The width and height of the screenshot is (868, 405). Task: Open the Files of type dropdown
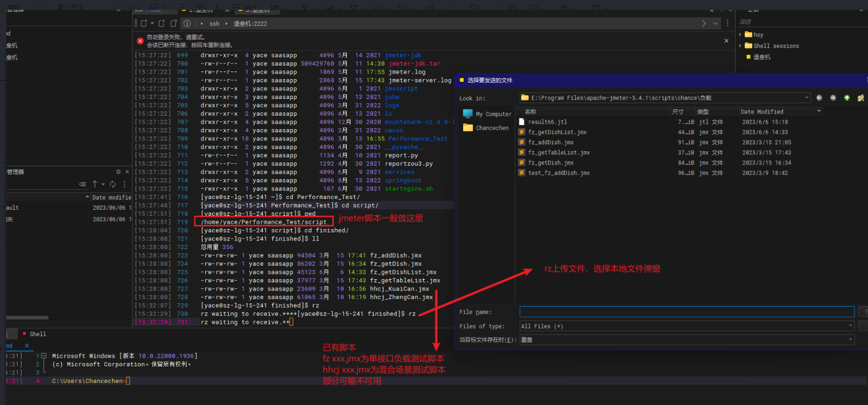pyautogui.click(x=687, y=326)
